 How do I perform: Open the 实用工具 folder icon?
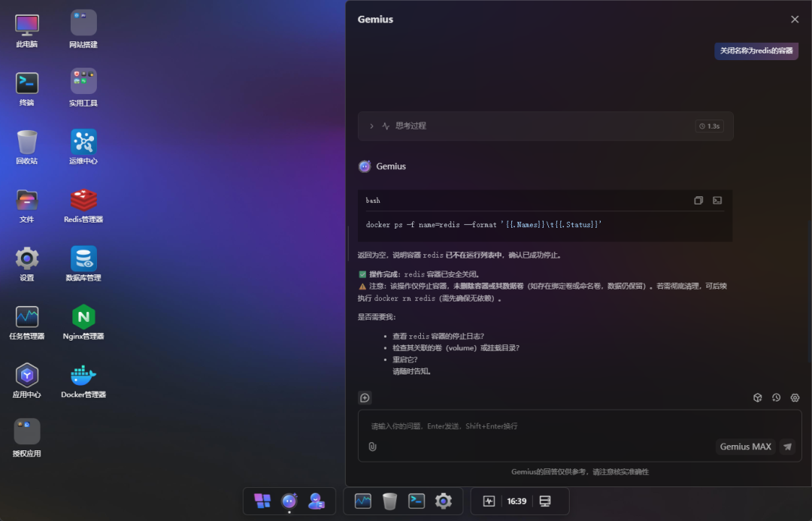[x=83, y=88]
